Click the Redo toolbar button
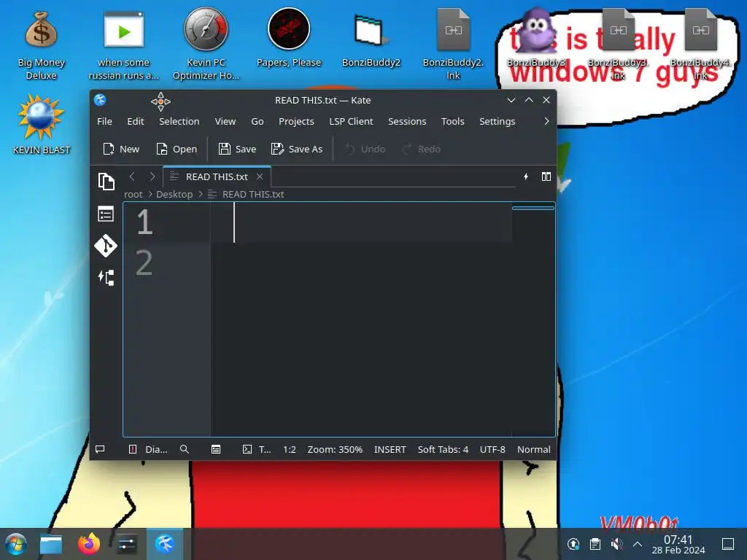 (422, 149)
